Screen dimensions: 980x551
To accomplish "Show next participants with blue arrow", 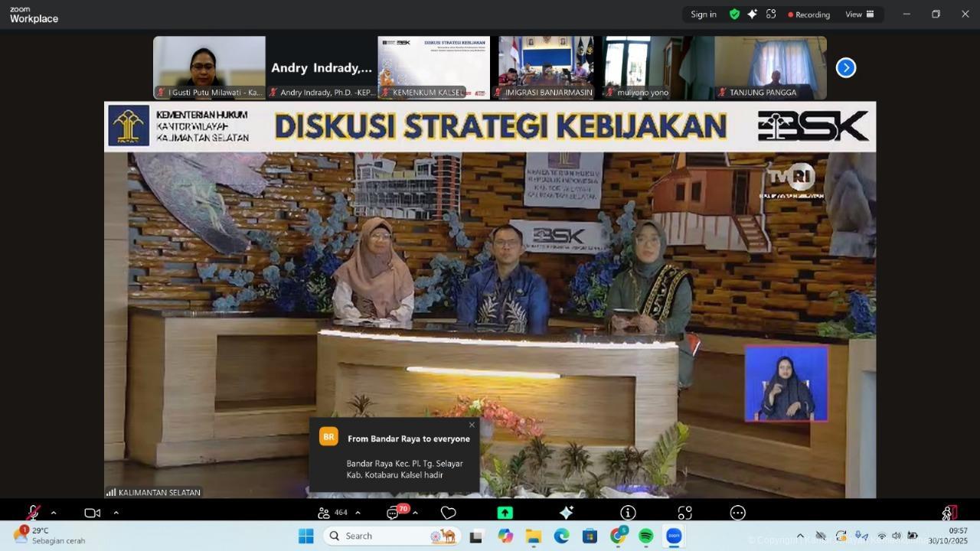I will click(846, 68).
